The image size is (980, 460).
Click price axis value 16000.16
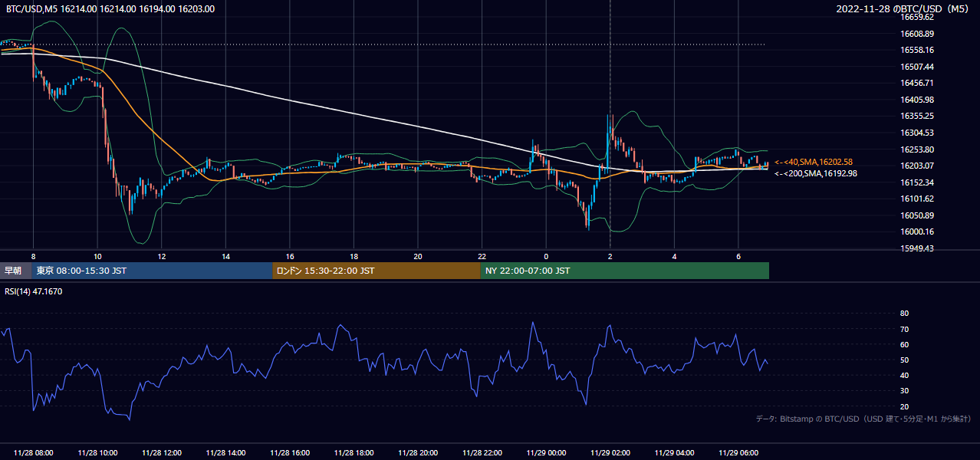(x=919, y=232)
